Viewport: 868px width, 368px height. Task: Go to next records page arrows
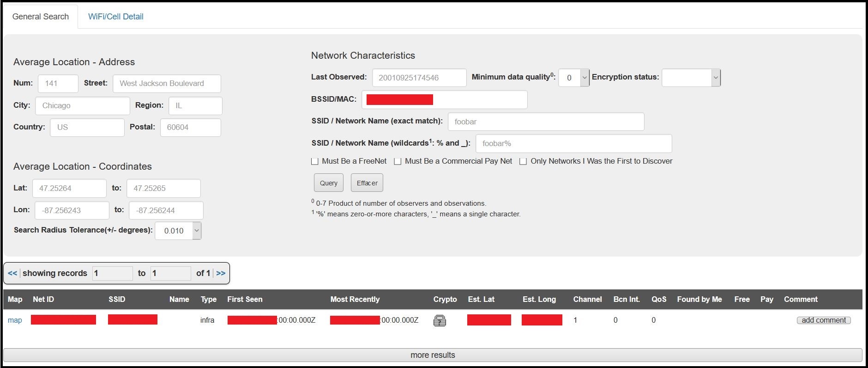[221, 273]
